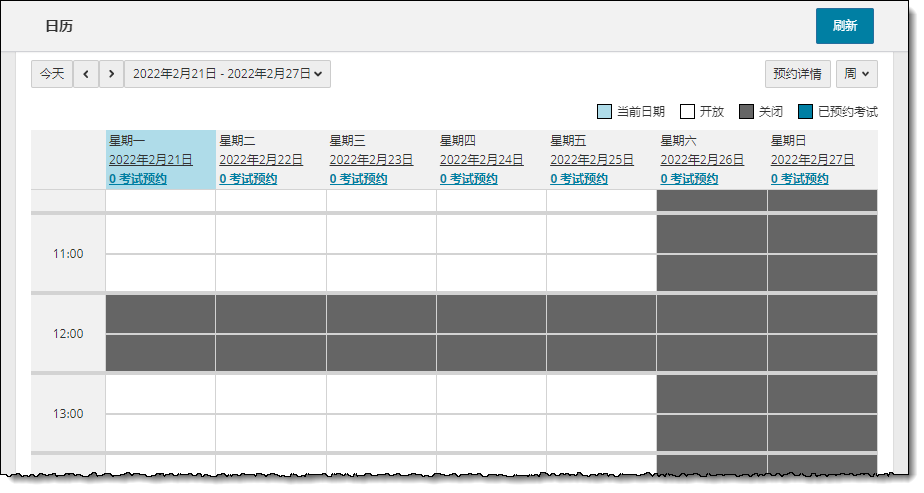Show next week with right arrow
The height and width of the screenshot is (493, 924).
point(111,74)
